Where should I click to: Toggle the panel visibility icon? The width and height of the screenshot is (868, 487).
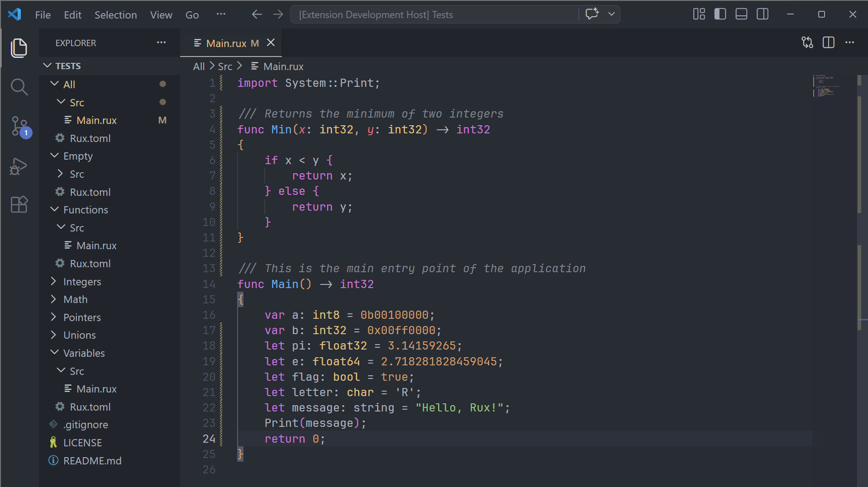[x=741, y=14]
